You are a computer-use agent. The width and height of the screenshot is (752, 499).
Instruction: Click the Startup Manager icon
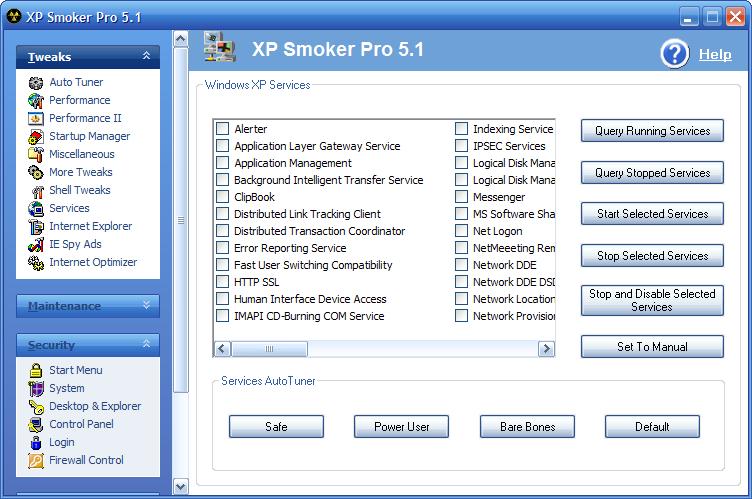pos(35,136)
